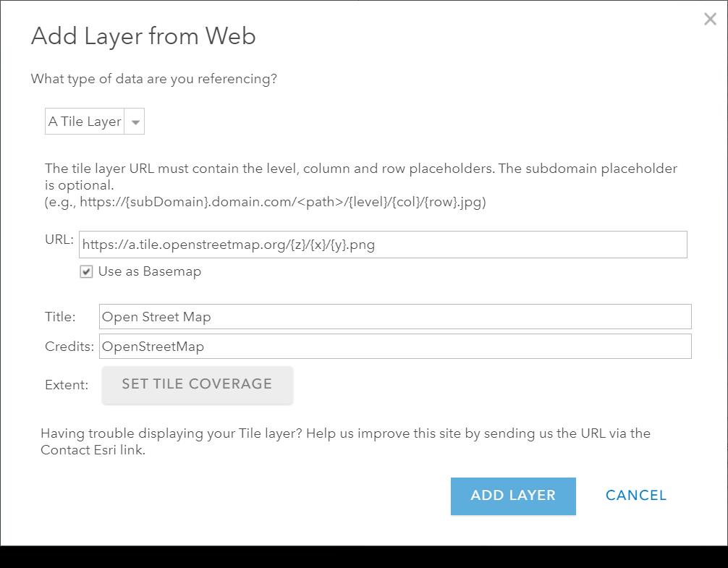Viewport: 728px width, 568px height.
Task: Select the 'A Tile Layer' combo box text
Action: click(85, 122)
